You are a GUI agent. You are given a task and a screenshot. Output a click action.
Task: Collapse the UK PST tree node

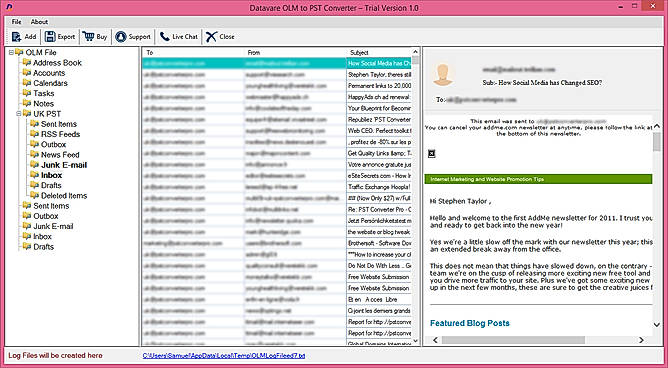19,114
